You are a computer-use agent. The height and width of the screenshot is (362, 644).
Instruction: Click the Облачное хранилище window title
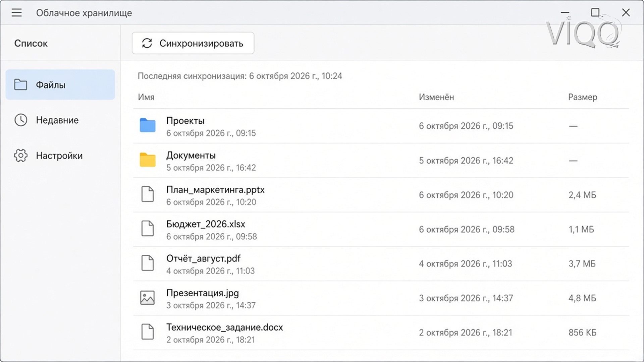click(x=84, y=13)
